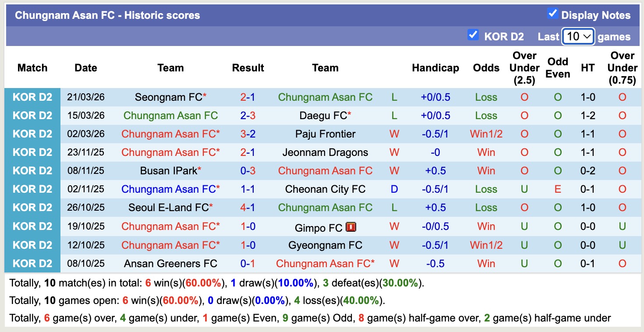
Task: Click the Handicap column header
Action: 435,68
